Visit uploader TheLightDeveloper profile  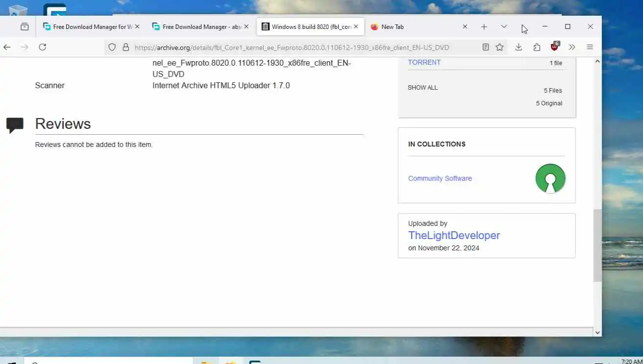pos(454,235)
